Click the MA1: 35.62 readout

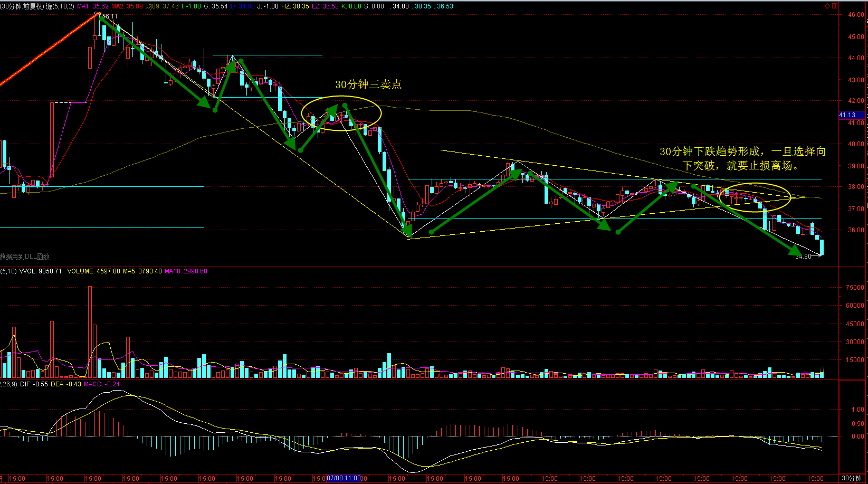pos(93,6)
